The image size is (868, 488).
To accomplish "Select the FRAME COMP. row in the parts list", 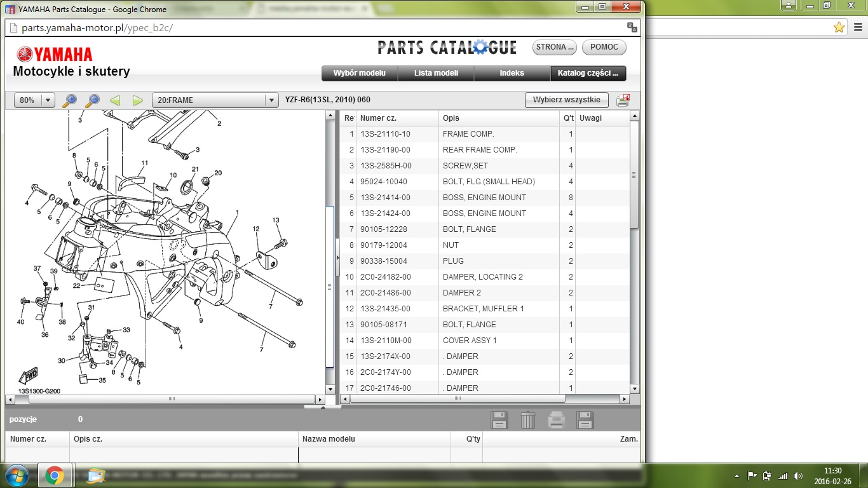I will pyautogui.click(x=468, y=134).
